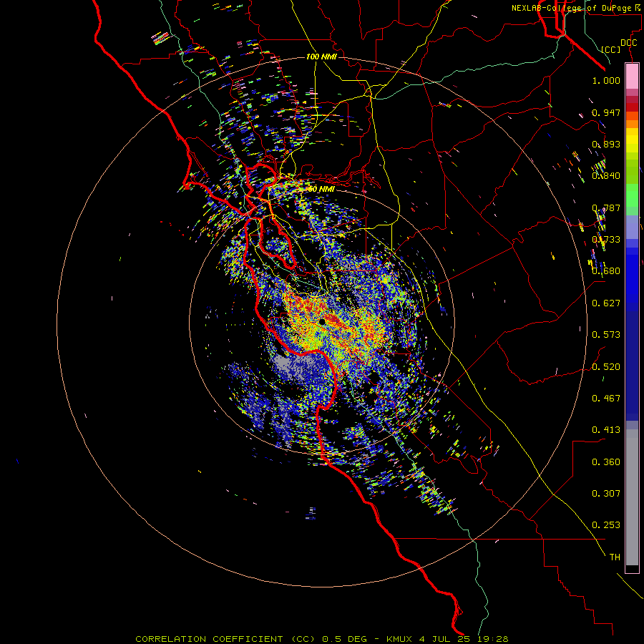Image resolution: width=644 pixels, height=644 pixels.
Task: Select the 0.947 scale value
Action: (606, 112)
